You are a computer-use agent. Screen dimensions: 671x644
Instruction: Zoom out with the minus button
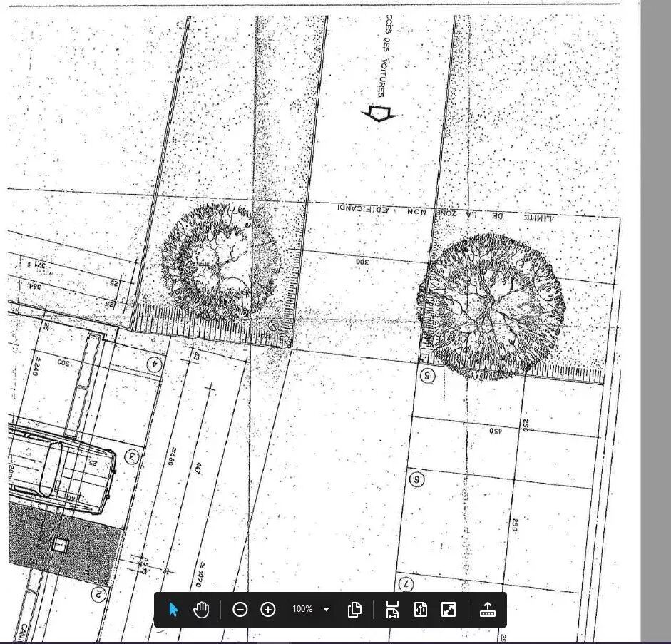click(x=240, y=610)
